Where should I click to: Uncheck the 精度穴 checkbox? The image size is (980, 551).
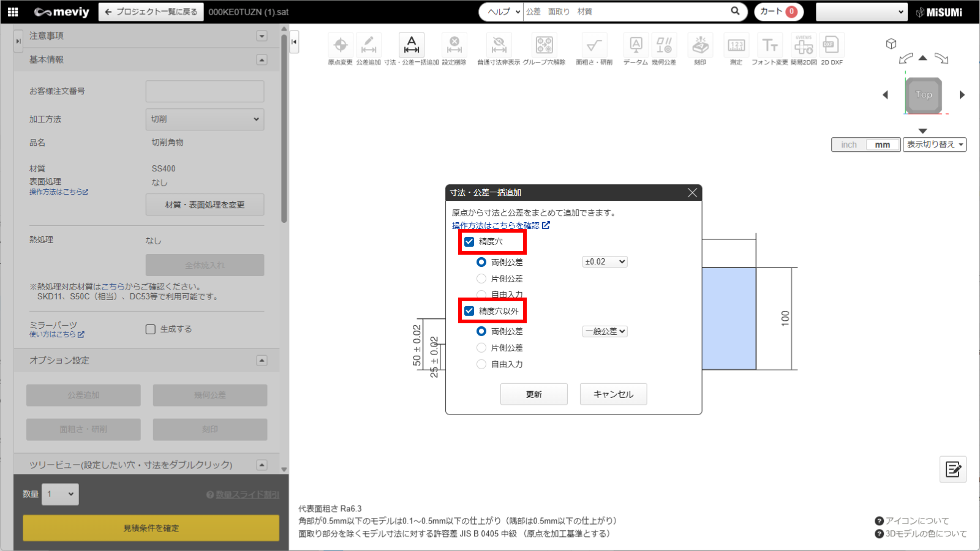click(469, 242)
